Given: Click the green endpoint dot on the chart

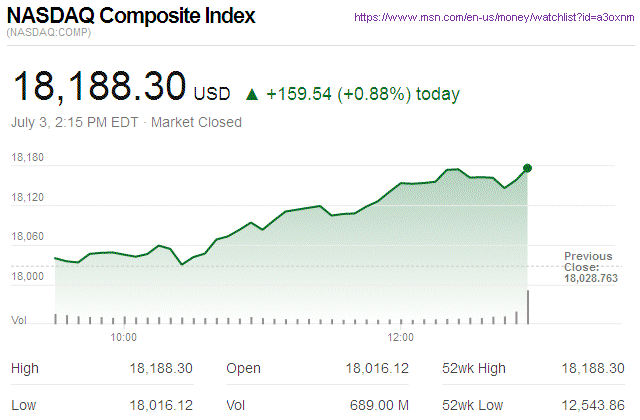Looking at the screenshot, I should coord(527,168).
